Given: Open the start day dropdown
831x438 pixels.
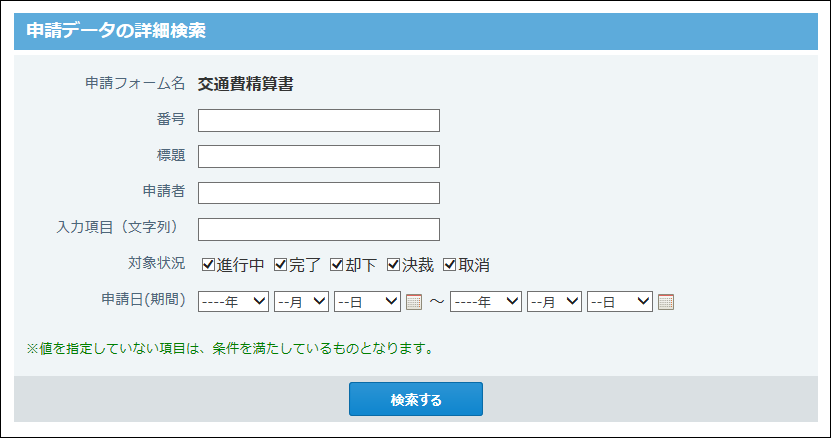Looking at the screenshot, I should [367, 301].
